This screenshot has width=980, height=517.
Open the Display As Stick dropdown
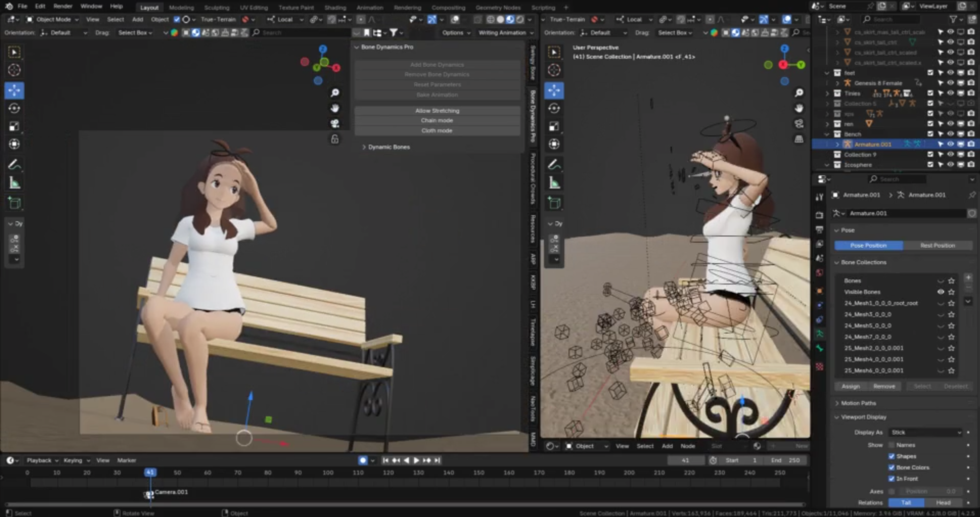pos(926,432)
